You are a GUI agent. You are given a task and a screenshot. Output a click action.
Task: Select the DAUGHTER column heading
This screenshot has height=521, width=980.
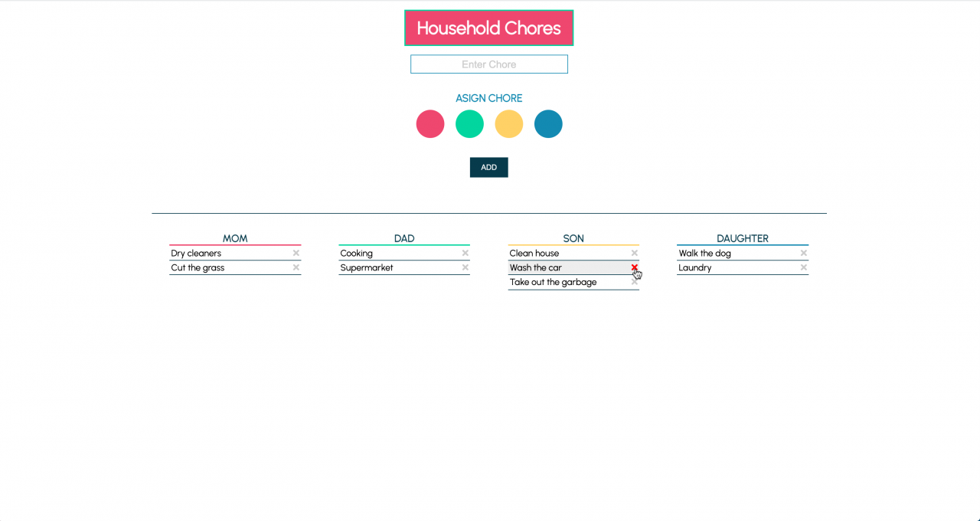[x=743, y=238]
